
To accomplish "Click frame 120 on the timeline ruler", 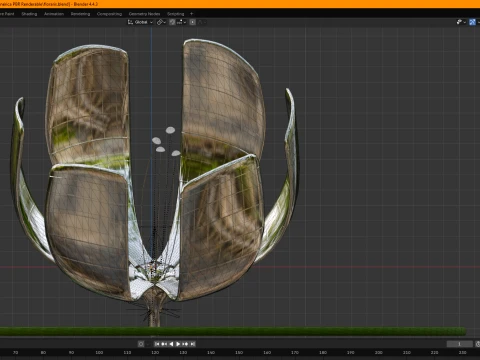I will tap(155, 353).
